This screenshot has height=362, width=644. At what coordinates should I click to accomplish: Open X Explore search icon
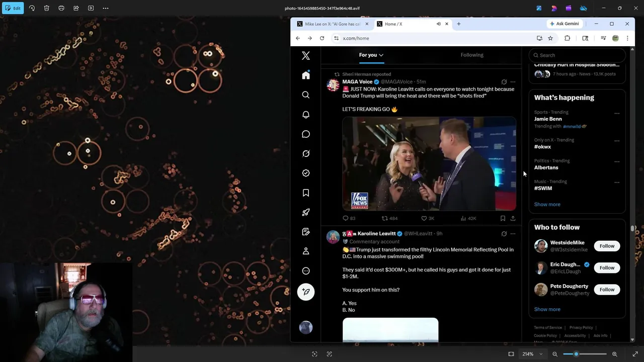coord(306,95)
